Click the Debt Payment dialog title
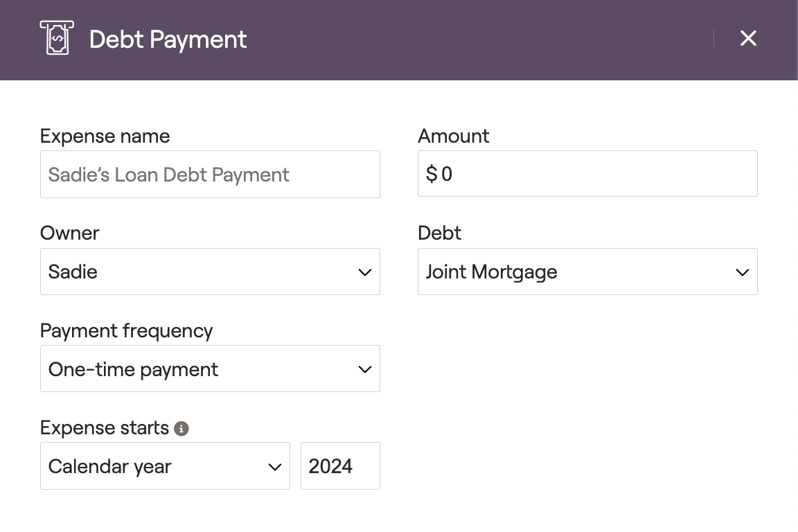Screen dimensions: 798x532 pyautogui.click(x=168, y=39)
